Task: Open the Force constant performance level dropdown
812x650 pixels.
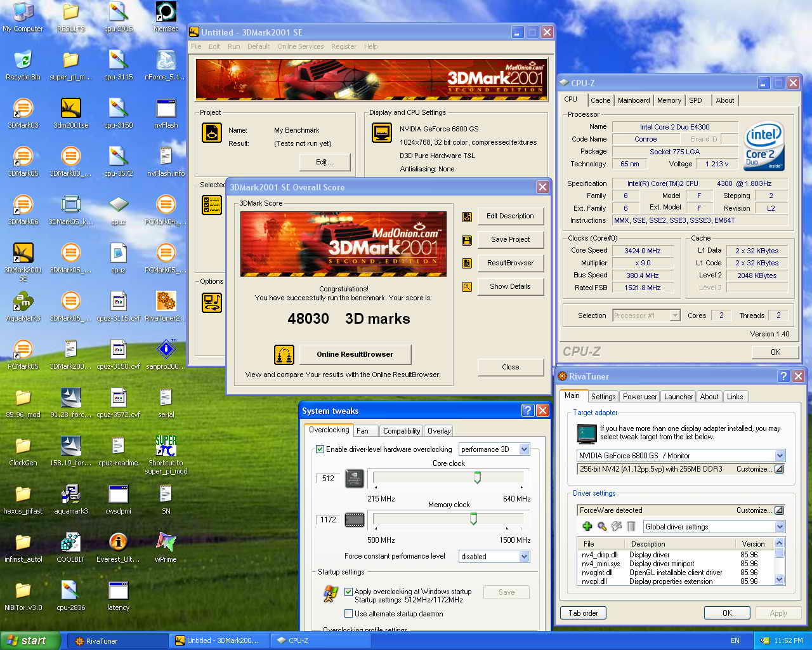Action: tap(524, 557)
